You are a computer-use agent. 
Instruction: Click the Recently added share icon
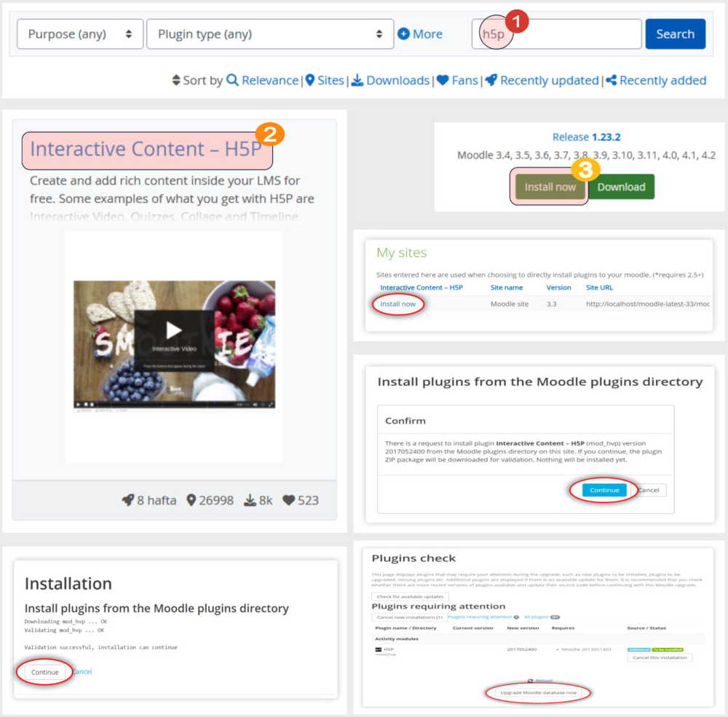point(611,80)
